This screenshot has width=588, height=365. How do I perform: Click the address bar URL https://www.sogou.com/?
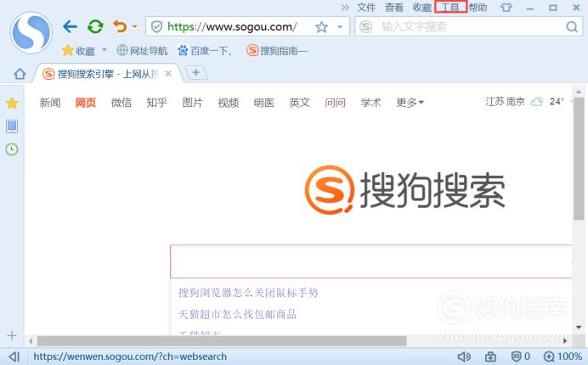[232, 26]
